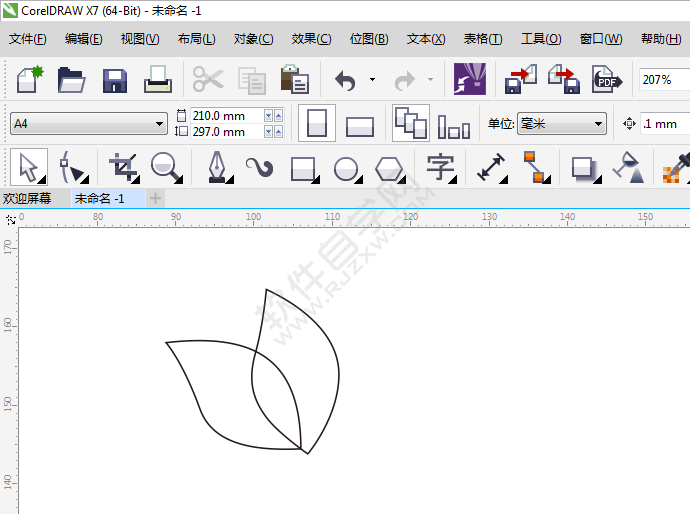Expand the units 毫米 dropdown
This screenshot has height=514, width=690.
[x=562, y=124]
